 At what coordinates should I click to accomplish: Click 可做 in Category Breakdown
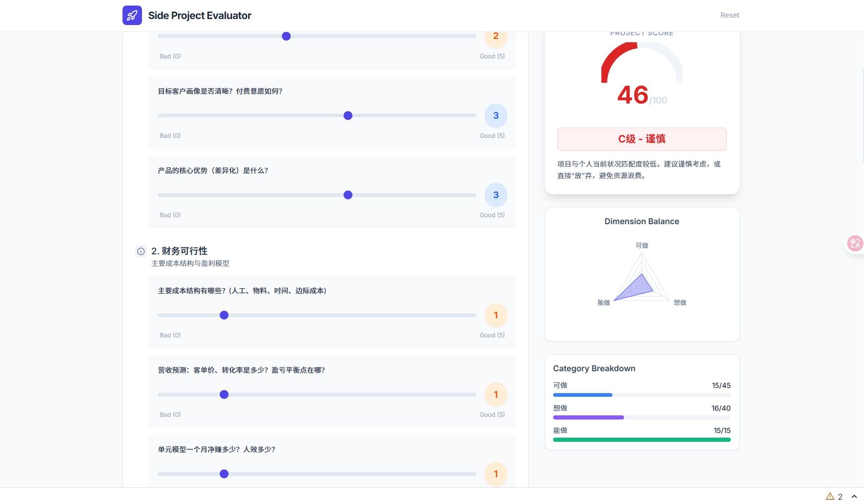click(x=560, y=385)
